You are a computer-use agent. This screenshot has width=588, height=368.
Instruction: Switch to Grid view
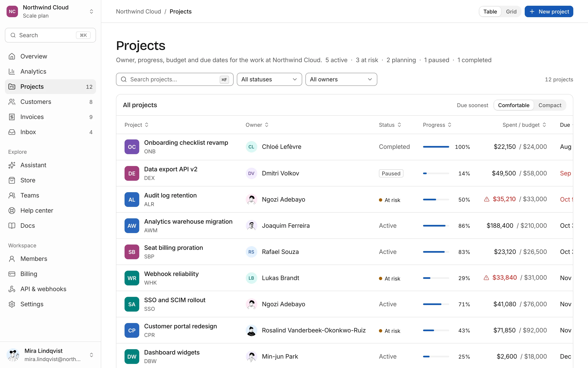pyautogui.click(x=511, y=11)
